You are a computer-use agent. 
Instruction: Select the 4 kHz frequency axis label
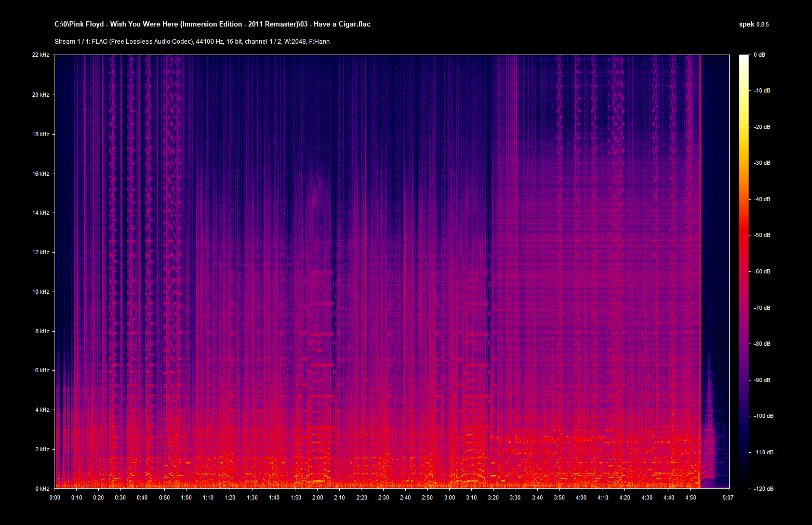coord(42,410)
